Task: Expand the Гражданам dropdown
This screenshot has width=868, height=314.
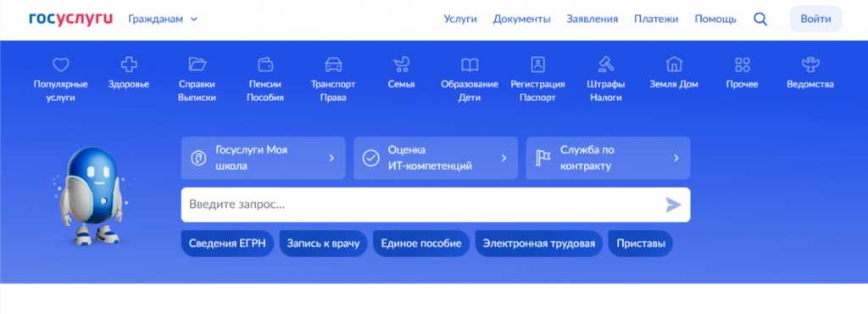Action: (163, 19)
